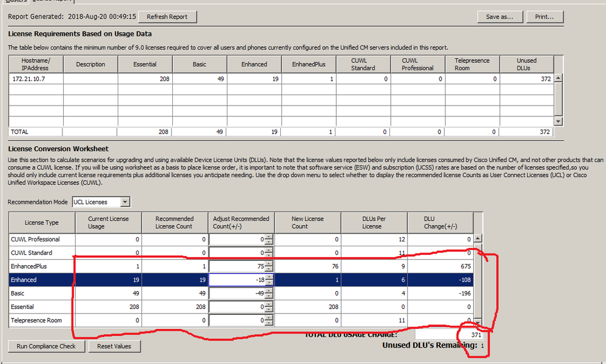Image resolution: width=606 pixels, height=364 pixels.
Task: Increase adjust count for CUWL Standard
Action: pyautogui.click(x=269, y=250)
